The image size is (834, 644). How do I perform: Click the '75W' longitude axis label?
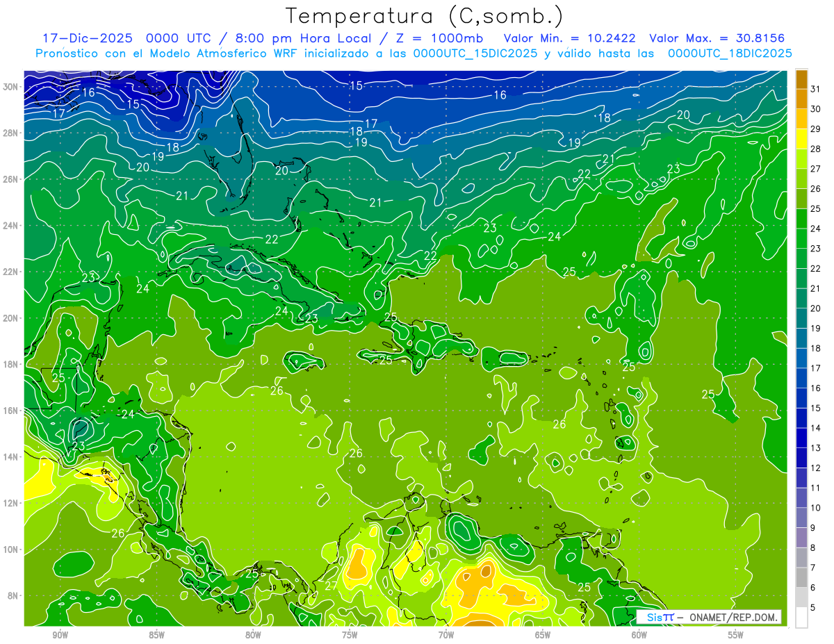pos(350,635)
